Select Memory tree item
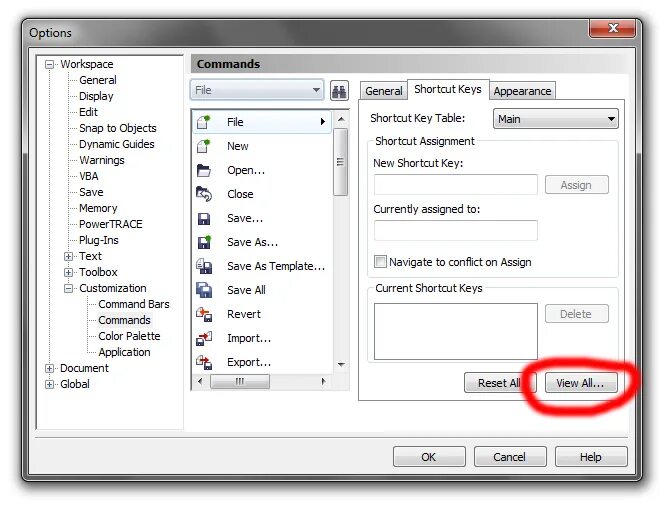The width and height of the screenshot is (665, 509). [x=98, y=208]
